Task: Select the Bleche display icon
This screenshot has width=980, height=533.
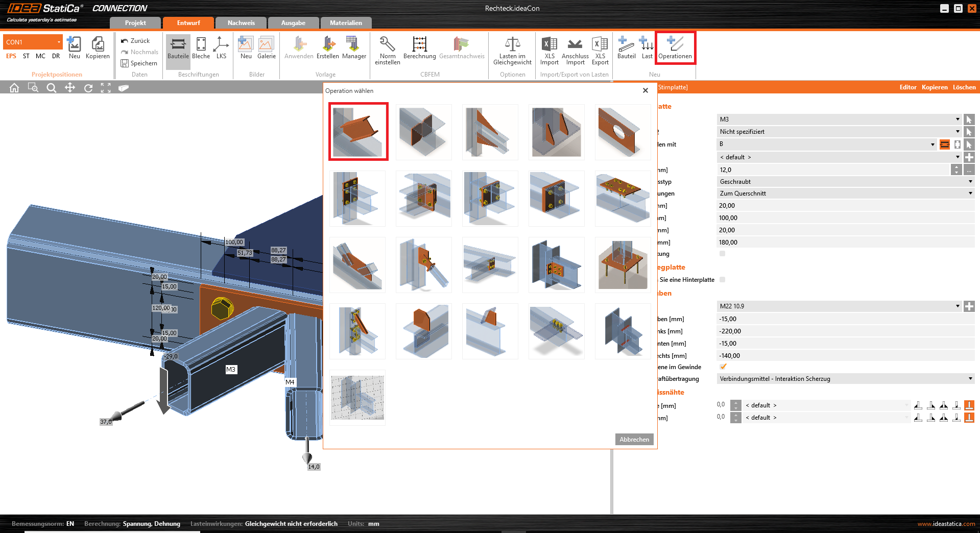Action: pos(201,48)
